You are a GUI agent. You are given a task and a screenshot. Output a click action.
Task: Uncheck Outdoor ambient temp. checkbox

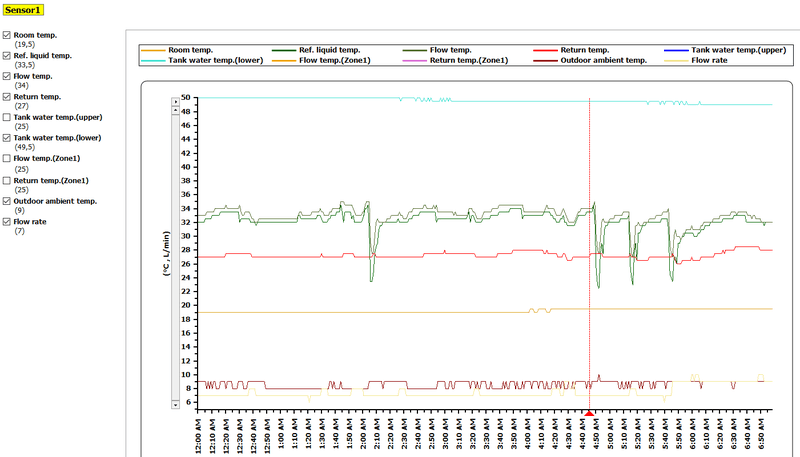(7, 201)
